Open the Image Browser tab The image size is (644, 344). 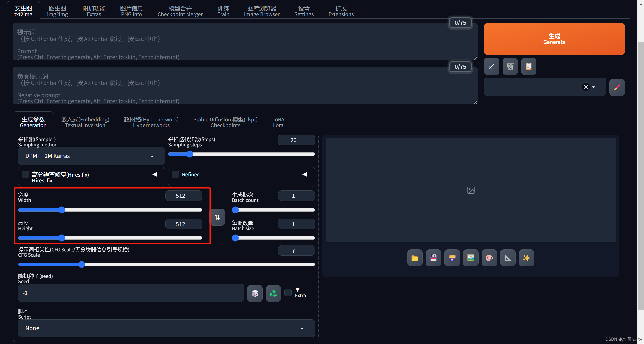tap(262, 11)
